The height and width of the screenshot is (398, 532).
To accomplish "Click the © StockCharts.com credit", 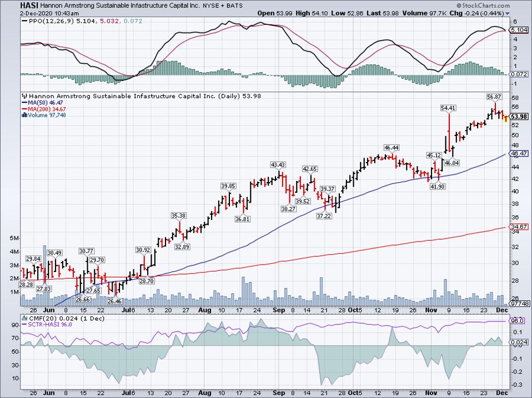I will pyautogui.click(x=483, y=6).
